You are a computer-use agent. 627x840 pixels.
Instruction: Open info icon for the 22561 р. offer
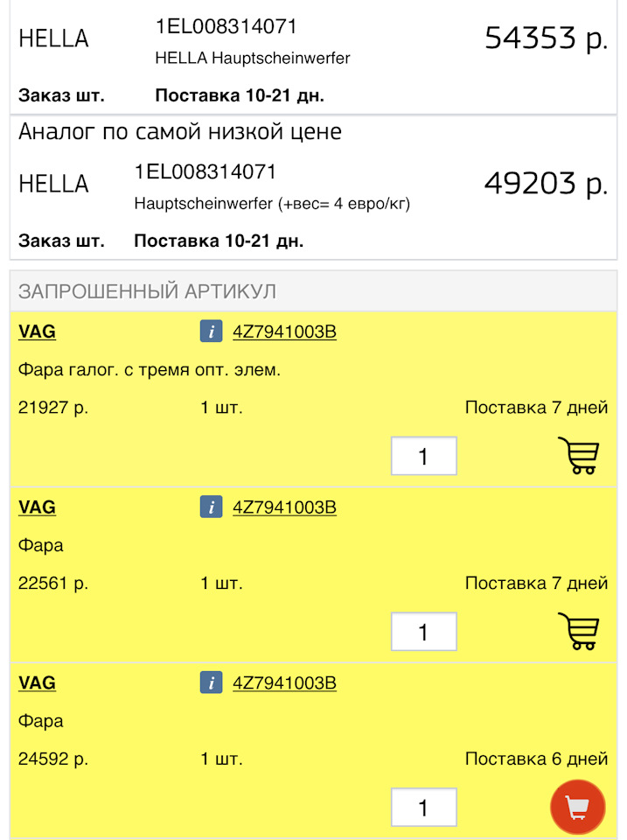(211, 507)
